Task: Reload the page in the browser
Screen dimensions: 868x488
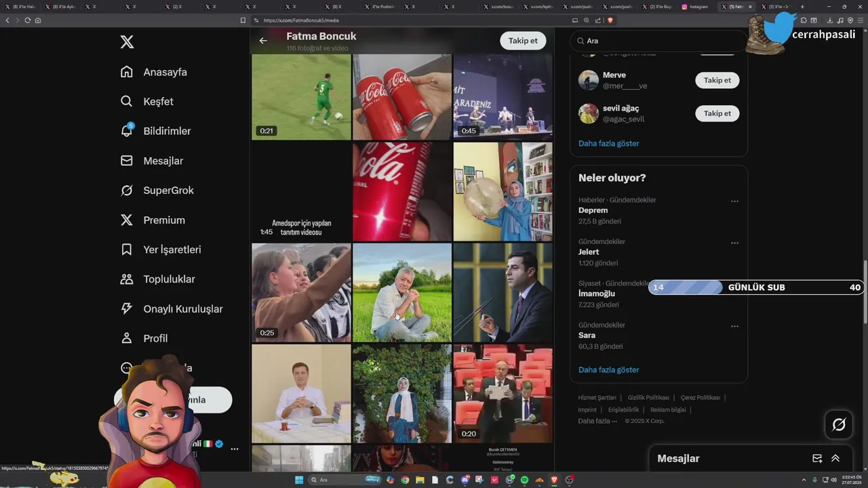Action: pyautogui.click(x=28, y=20)
